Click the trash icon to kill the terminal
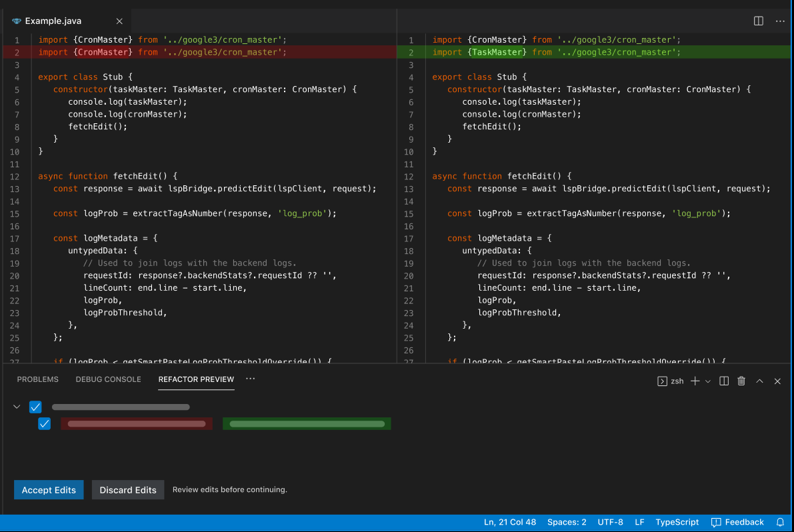 point(741,381)
